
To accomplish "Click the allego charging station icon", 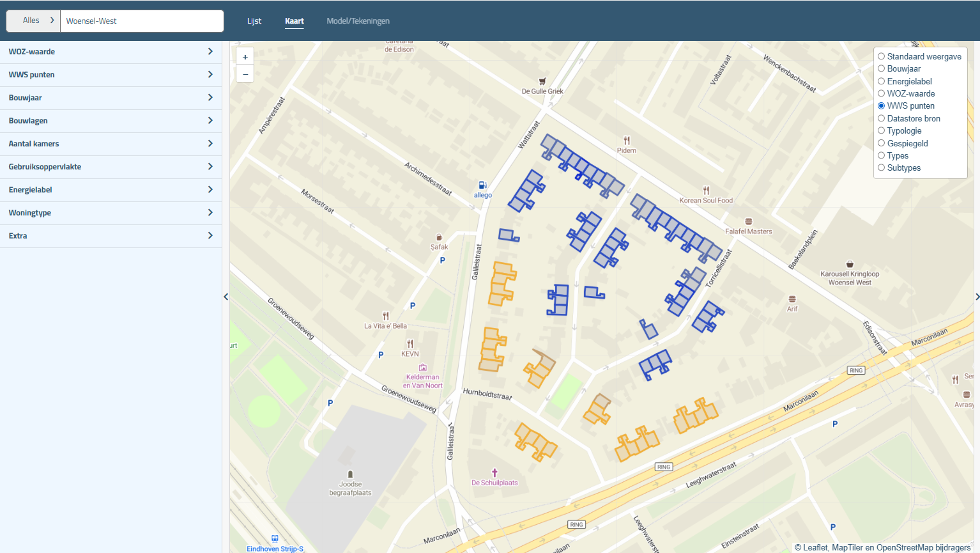I will (x=482, y=186).
